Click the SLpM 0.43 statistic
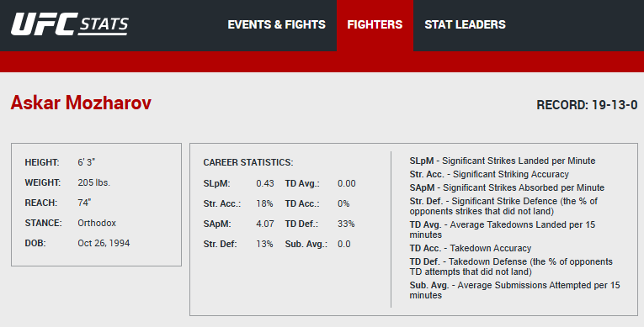 point(265,183)
